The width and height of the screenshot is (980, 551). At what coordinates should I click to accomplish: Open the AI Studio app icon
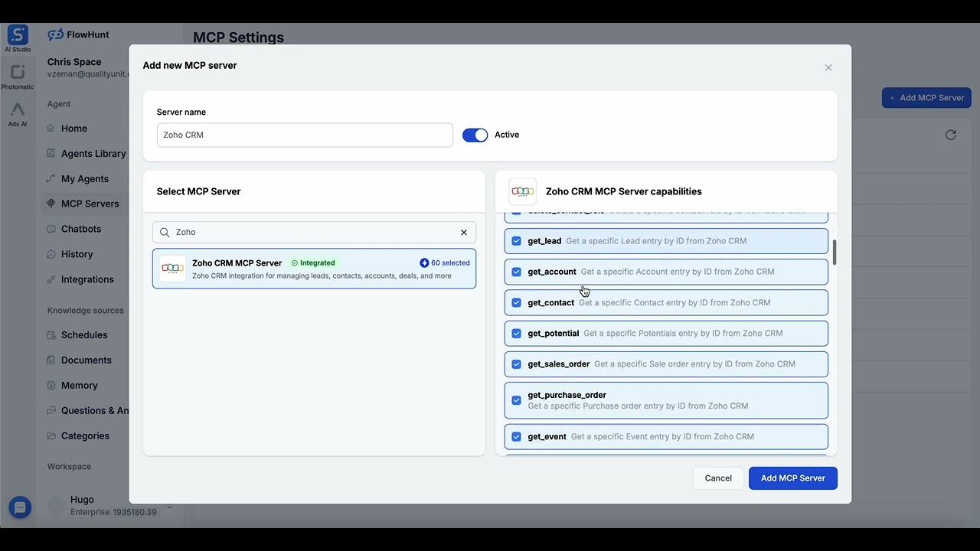tap(18, 35)
